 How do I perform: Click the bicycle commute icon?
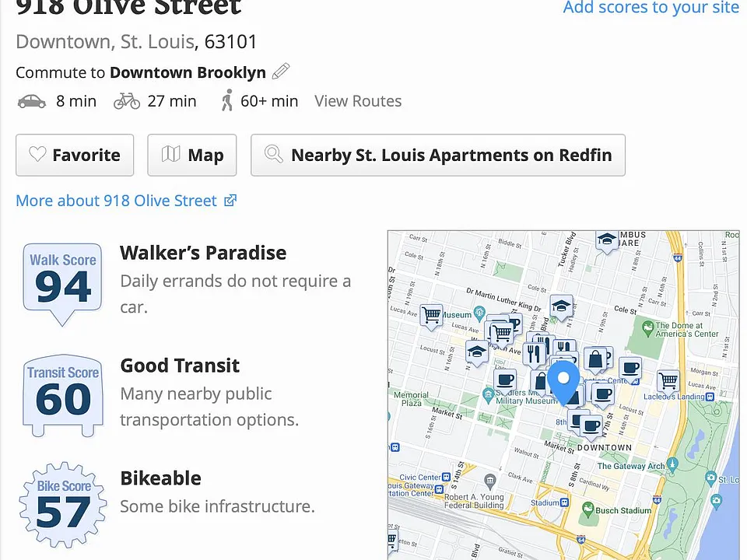(x=127, y=101)
